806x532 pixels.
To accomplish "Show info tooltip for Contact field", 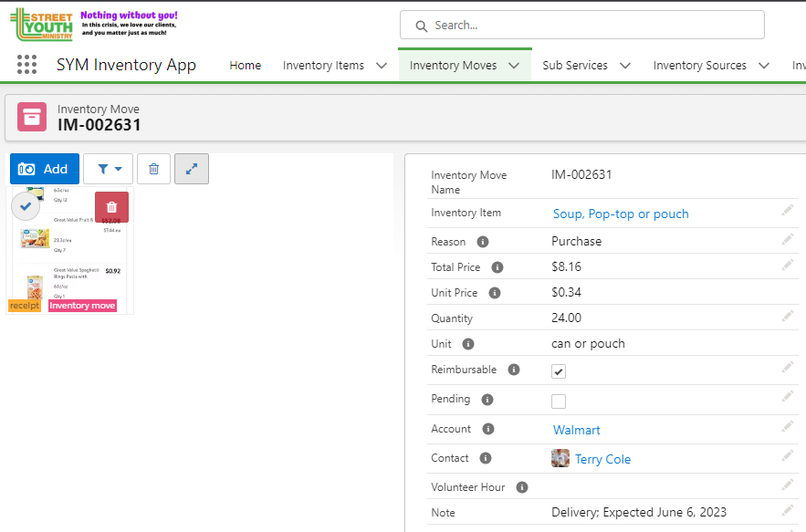I will [x=486, y=458].
